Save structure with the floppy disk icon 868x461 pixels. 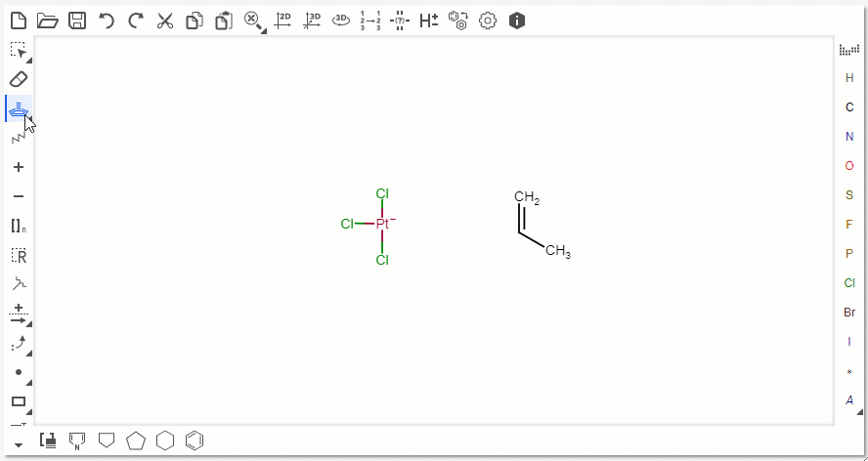(x=77, y=20)
